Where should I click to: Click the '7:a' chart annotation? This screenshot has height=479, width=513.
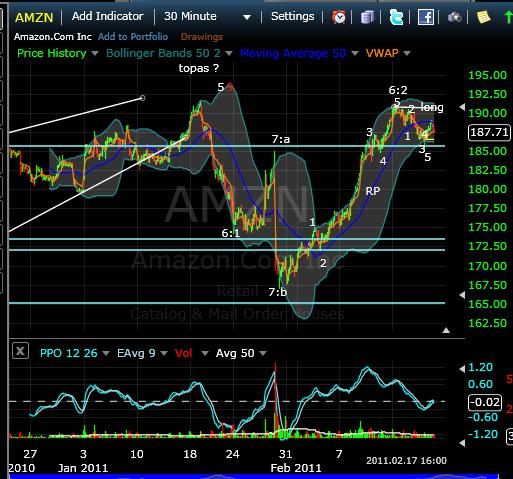pyautogui.click(x=281, y=139)
